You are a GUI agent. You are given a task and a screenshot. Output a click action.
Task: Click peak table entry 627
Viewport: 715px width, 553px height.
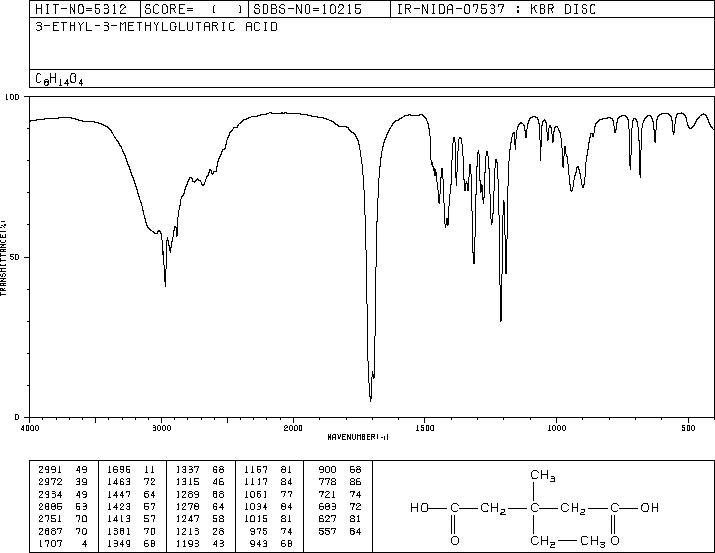(327, 519)
